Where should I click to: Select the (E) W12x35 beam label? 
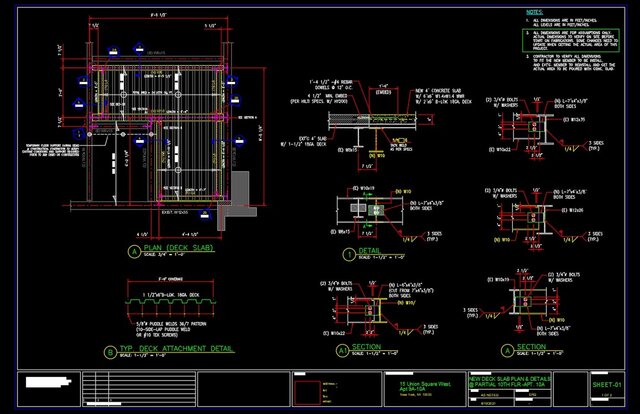pos(574,120)
